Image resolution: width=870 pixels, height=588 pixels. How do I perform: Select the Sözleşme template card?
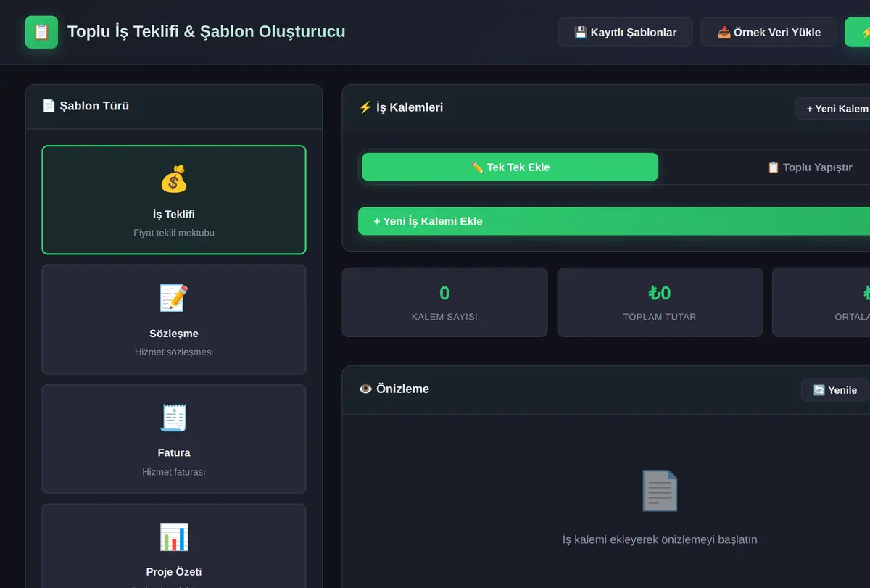coord(174,320)
